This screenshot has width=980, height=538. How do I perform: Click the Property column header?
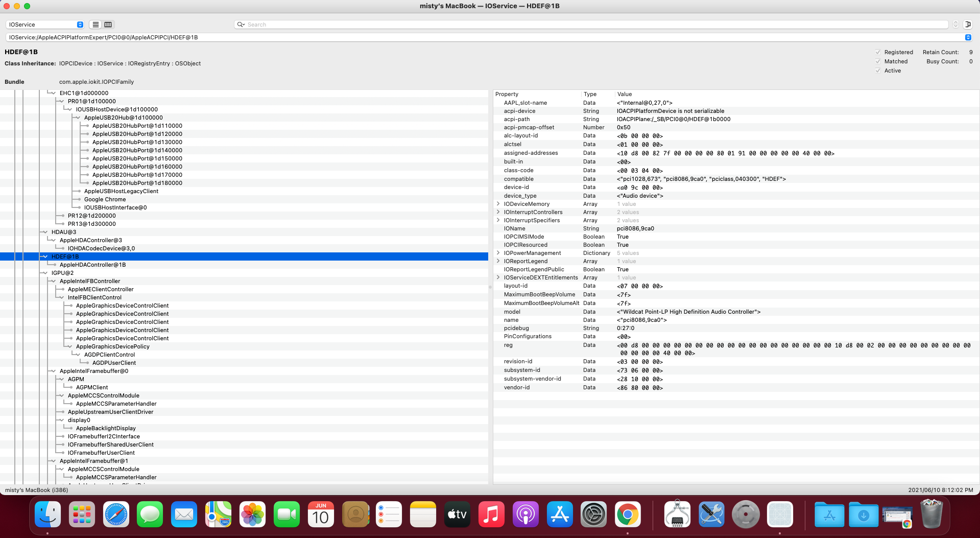pyautogui.click(x=507, y=94)
